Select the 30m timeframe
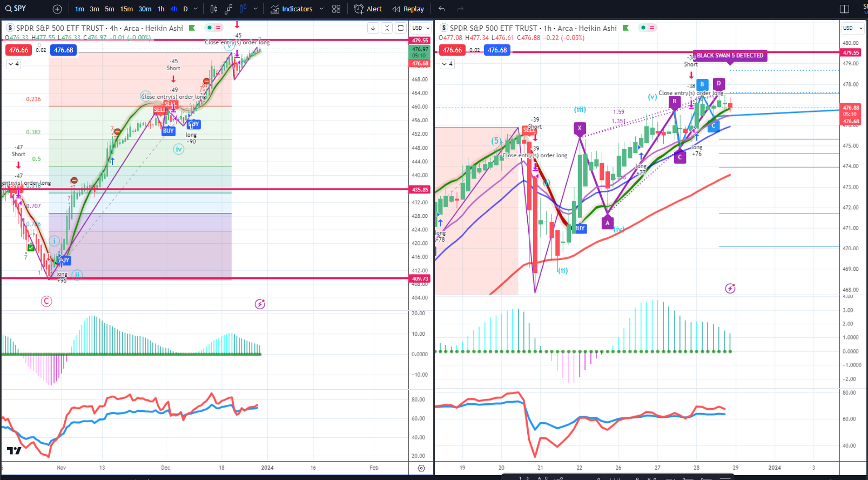This screenshot has width=868, height=480. point(145,9)
